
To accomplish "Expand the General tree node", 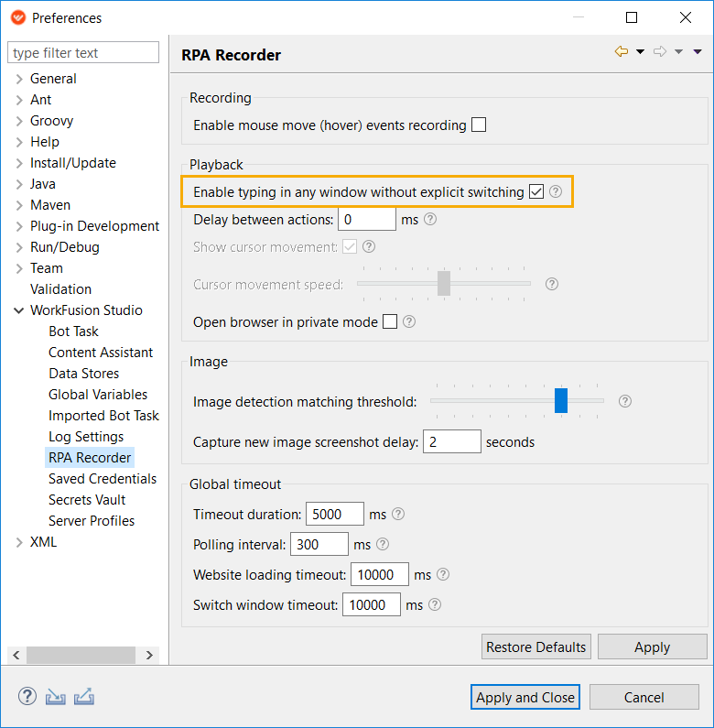I will pyautogui.click(x=19, y=79).
